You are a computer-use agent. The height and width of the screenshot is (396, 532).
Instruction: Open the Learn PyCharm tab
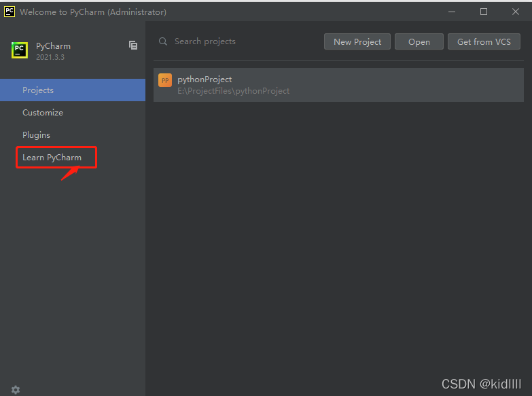pyautogui.click(x=73, y=157)
